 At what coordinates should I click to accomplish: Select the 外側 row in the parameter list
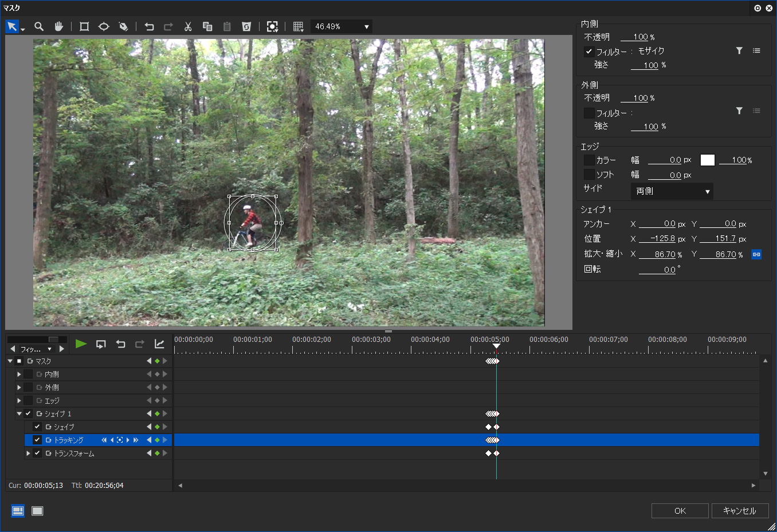[52, 388]
